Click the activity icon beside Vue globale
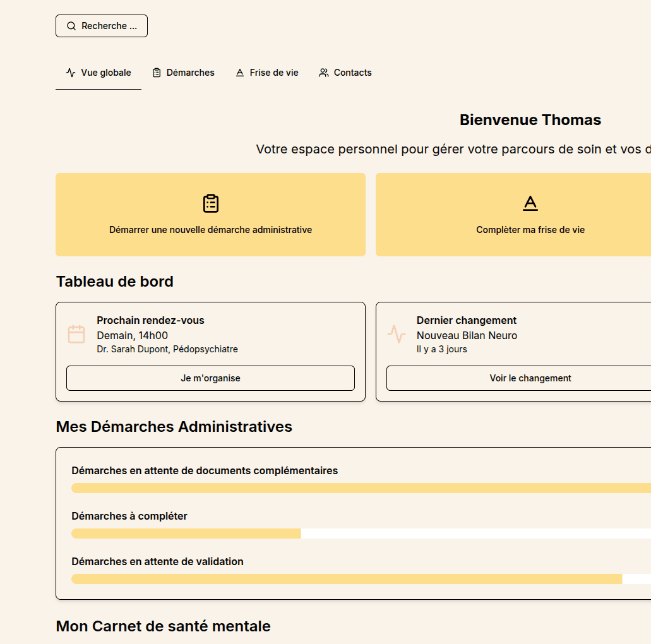Viewport: 651px width, 644px height. pyautogui.click(x=71, y=73)
